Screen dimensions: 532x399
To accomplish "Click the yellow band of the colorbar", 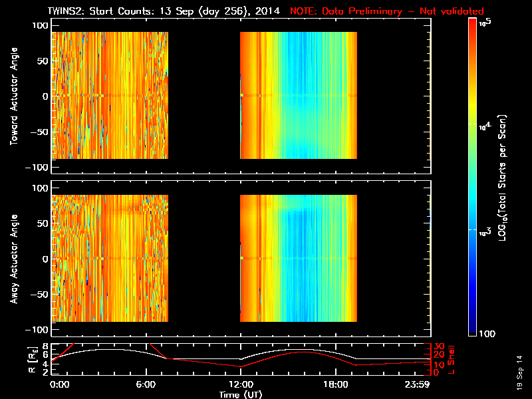I will [473, 120].
